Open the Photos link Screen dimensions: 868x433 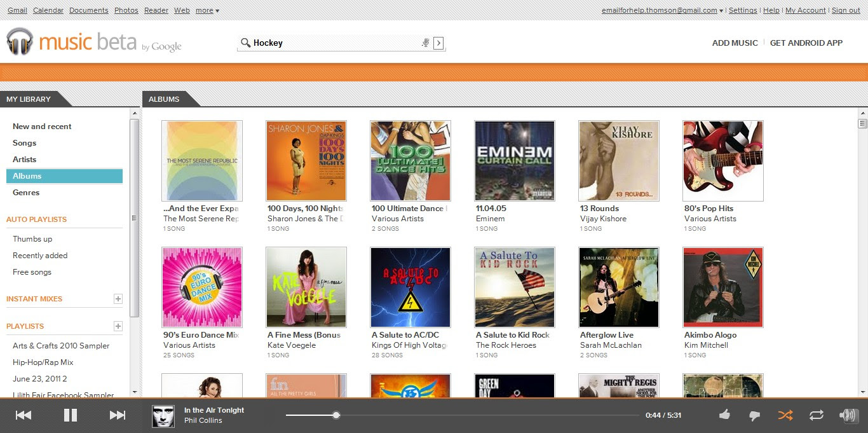click(x=126, y=10)
